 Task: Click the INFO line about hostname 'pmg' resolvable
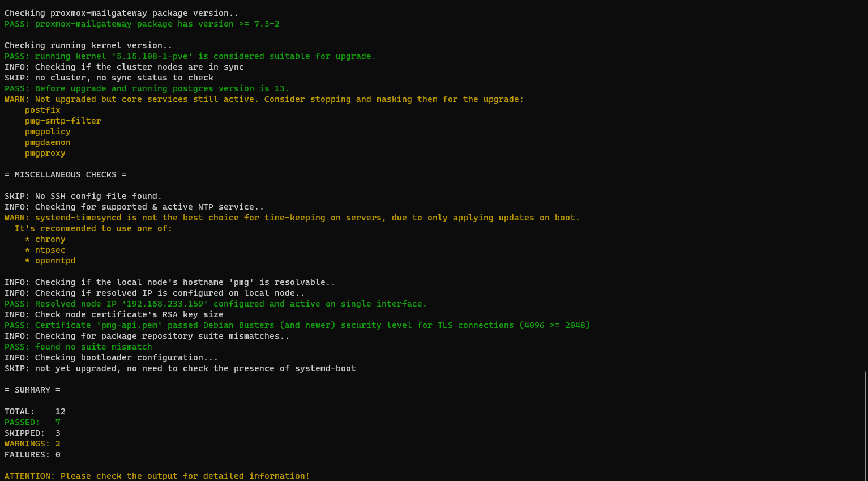pyautogui.click(x=170, y=282)
